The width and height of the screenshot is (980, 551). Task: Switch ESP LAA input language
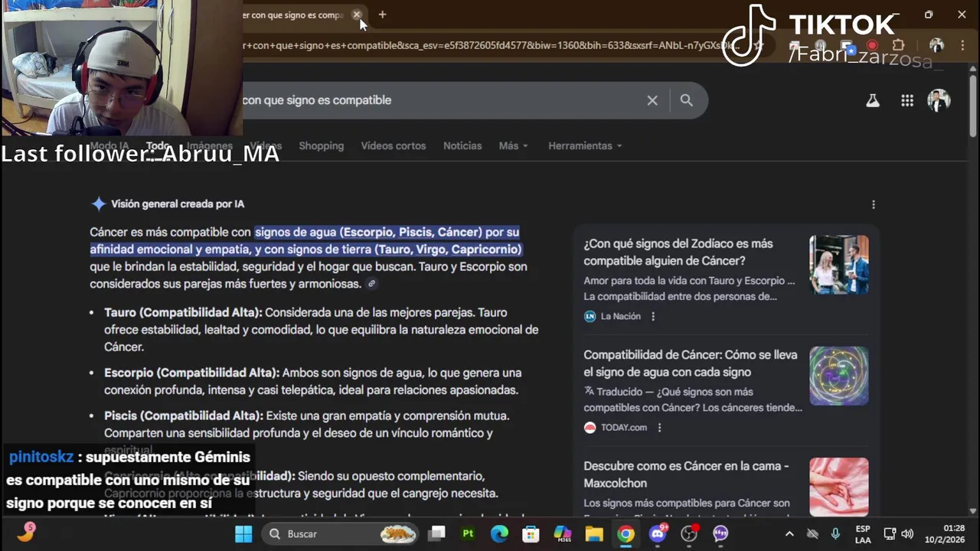(x=863, y=533)
